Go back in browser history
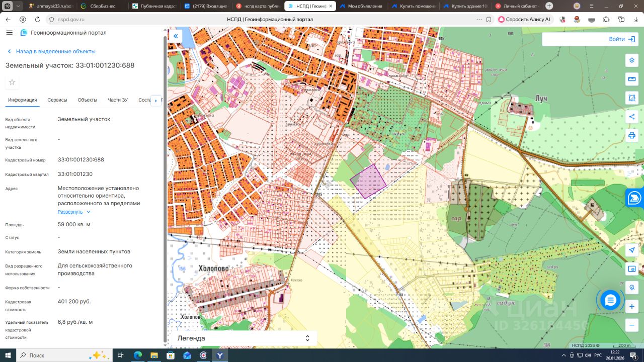Viewport: 644px width, 362px height. pos(8,19)
